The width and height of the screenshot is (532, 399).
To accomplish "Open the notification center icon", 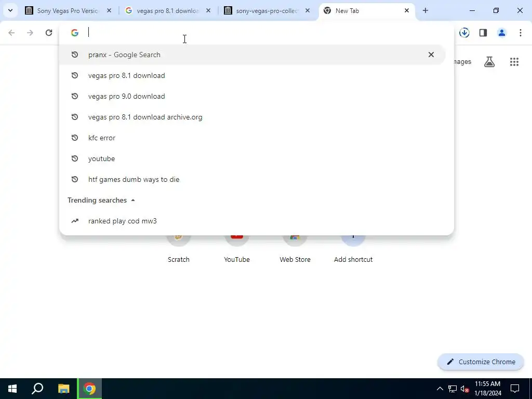I will tap(515, 389).
